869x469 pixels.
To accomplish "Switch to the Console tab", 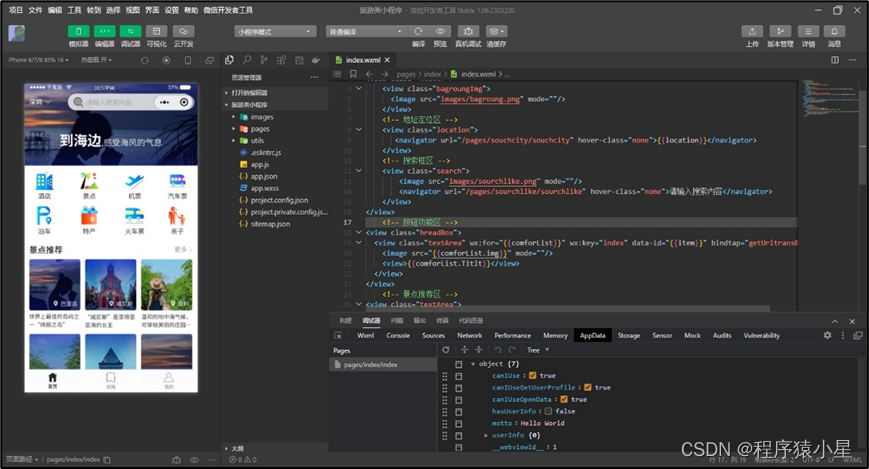I will pyautogui.click(x=398, y=335).
